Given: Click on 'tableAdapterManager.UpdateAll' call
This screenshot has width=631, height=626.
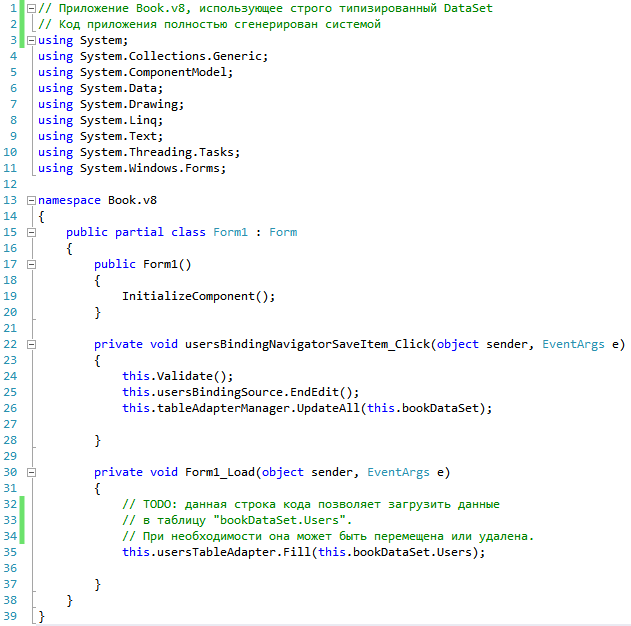Looking at the screenshot, I should [258, 408].
